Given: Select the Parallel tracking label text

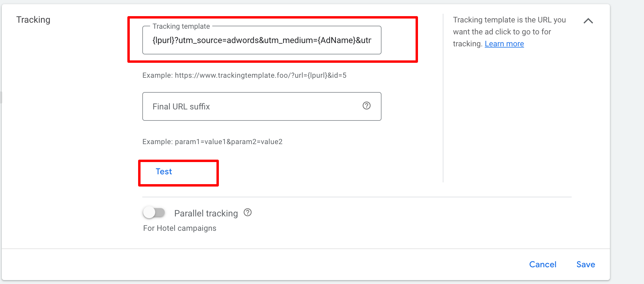Looking at the screenshot, I should 206,213.
